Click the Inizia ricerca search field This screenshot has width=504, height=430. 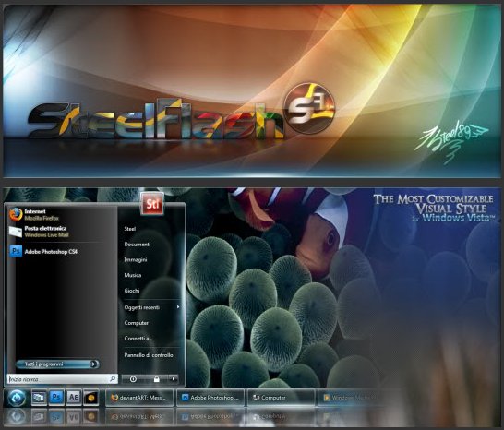pyautogui.click(x=62, y=379)
